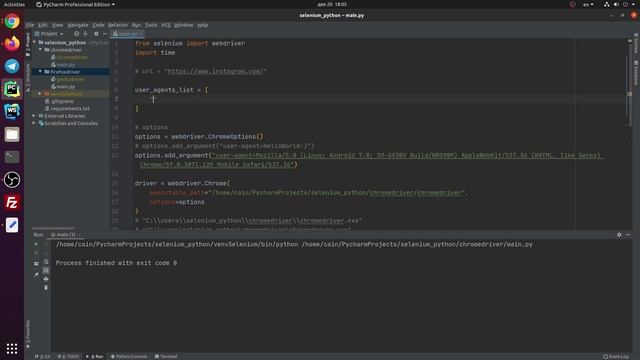640x360 pixels.
Task: Place cursor on line 7 in editor
Action: click(x=380, y=99)
